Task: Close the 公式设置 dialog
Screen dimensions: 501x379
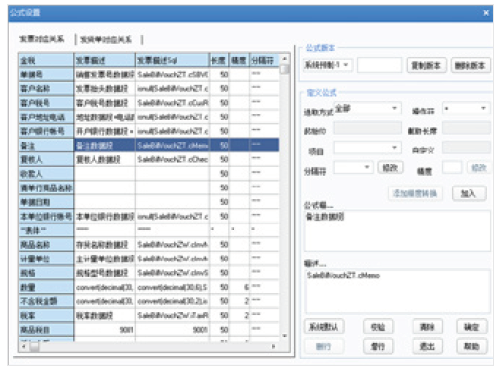Action: tap(486, 13)
